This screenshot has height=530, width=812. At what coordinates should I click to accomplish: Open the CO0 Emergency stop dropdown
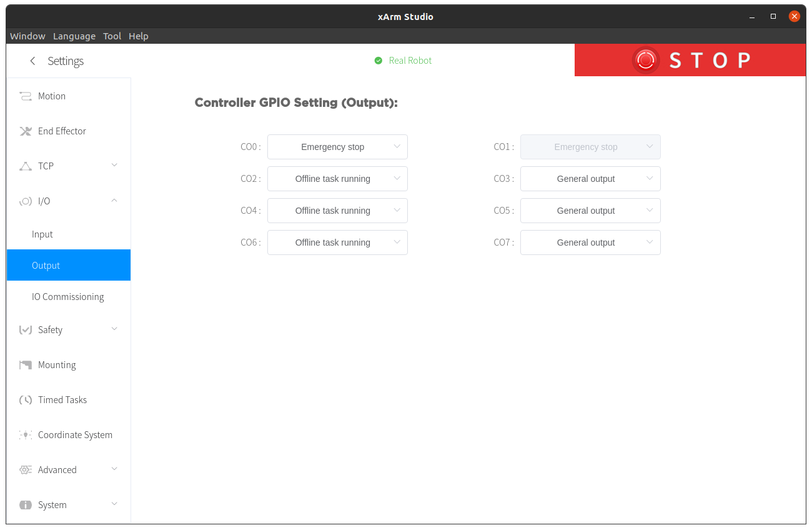click(x=337, y=146)
